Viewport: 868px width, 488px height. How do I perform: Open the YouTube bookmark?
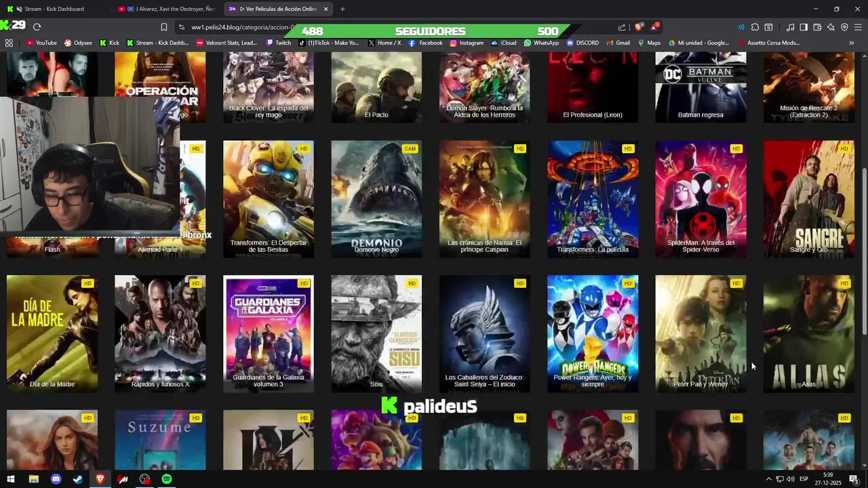point(41,43)
